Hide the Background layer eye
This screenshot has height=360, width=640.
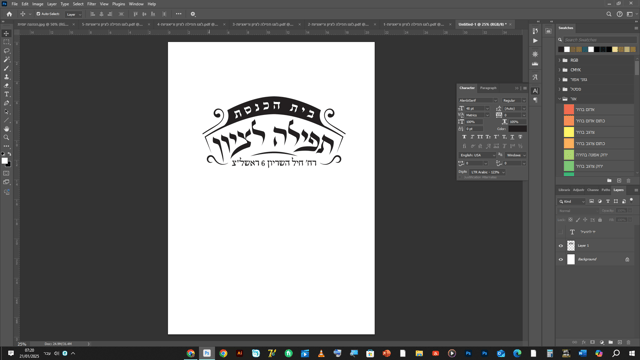pos(560,260)
